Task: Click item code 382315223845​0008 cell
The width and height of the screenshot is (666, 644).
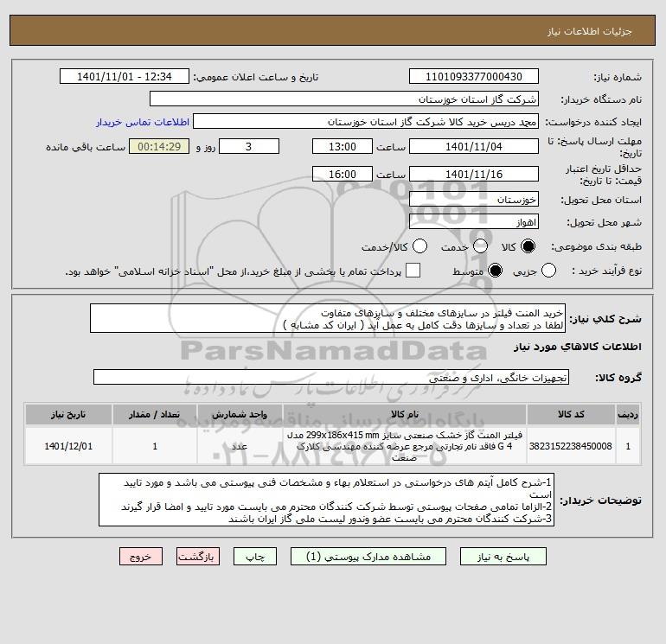Action: tap(571, 446)
